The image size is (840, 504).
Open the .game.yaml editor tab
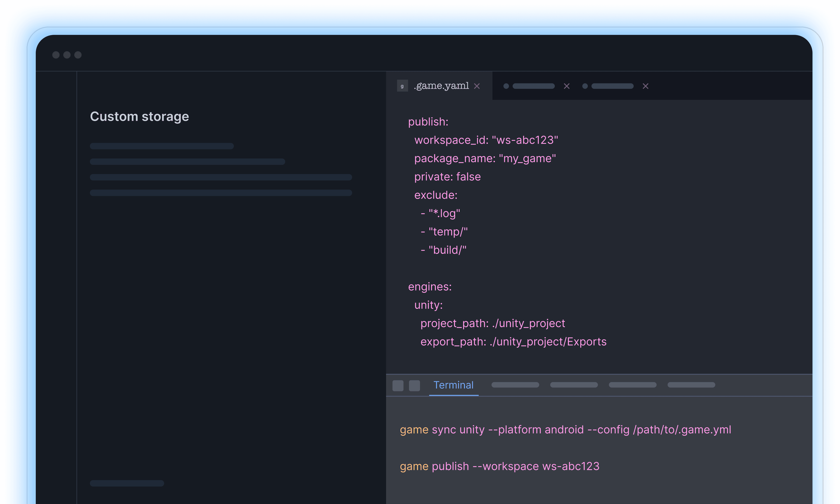click(441, 86)
